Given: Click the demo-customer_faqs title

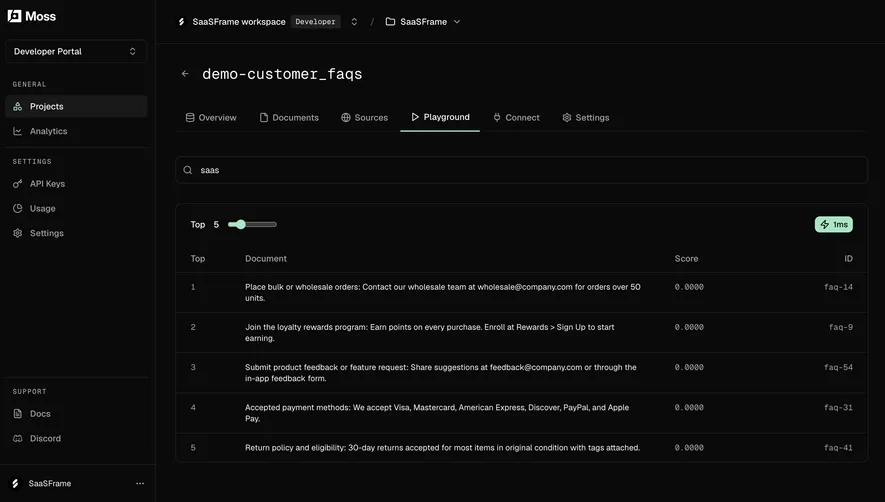Looking at the screenshot, I should click(282, 74).
